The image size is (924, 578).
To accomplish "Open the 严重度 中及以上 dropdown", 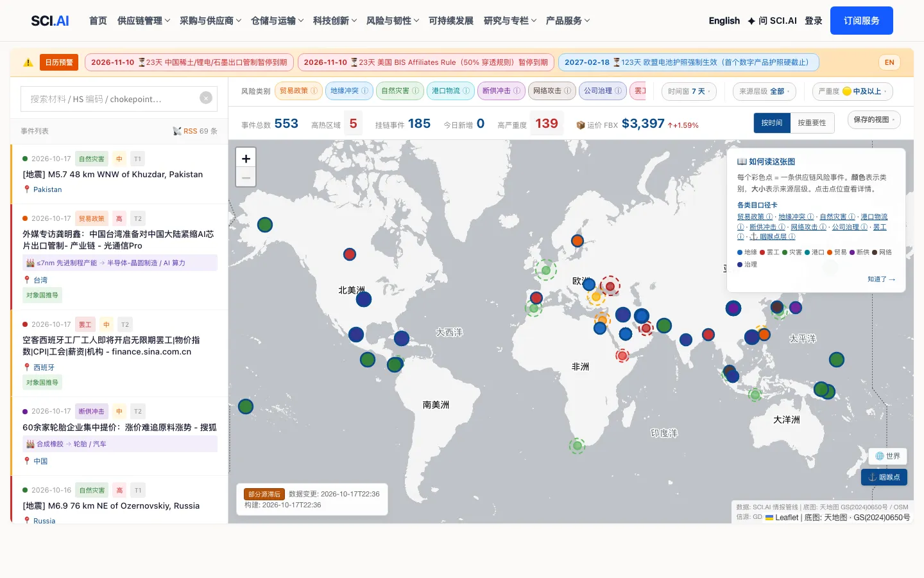I will pos(853,91).
